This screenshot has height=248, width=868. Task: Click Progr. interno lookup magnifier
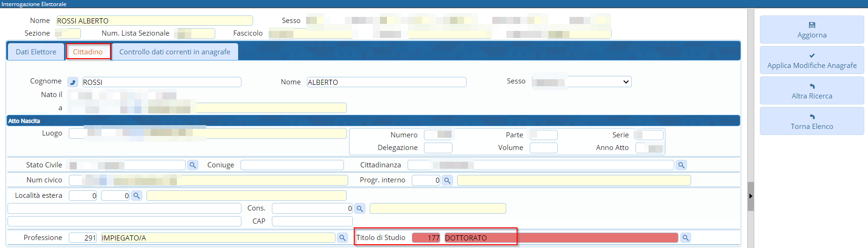click(x=447, y=180)
